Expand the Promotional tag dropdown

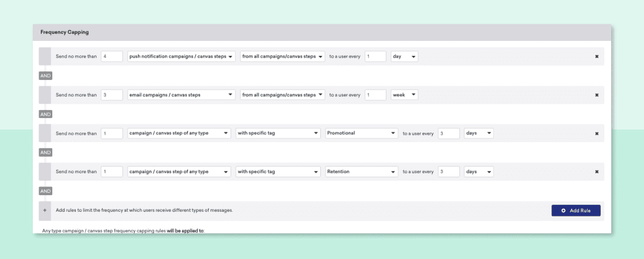[x=361, y=133]
